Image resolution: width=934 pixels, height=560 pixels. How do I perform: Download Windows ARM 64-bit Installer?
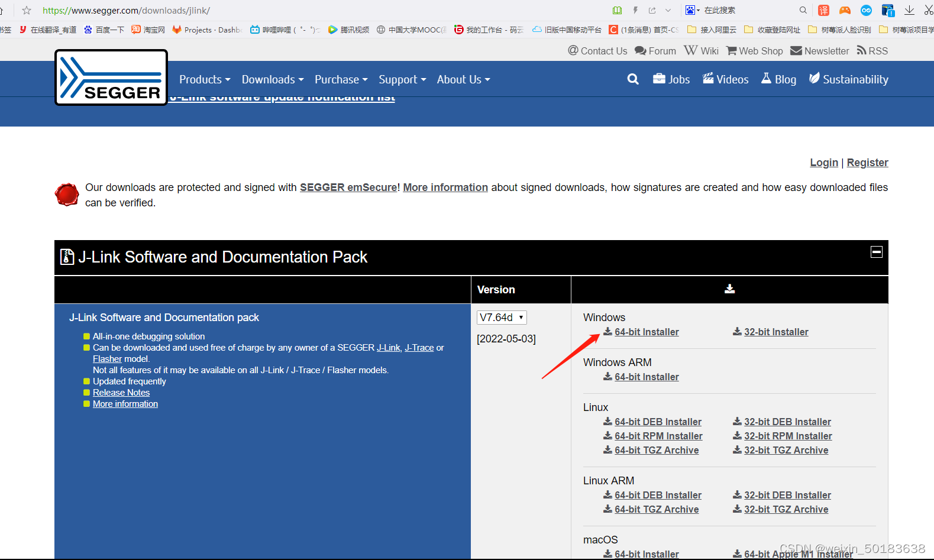[x=641, y=377]
